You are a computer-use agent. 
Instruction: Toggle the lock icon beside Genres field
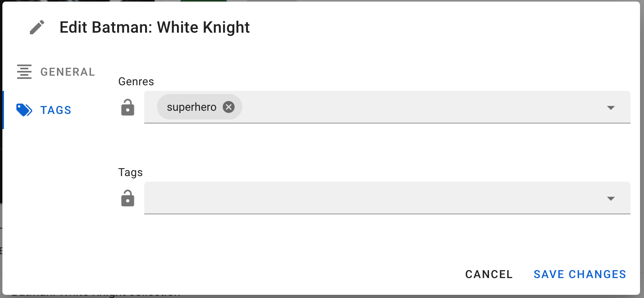[x=128, y=108]
